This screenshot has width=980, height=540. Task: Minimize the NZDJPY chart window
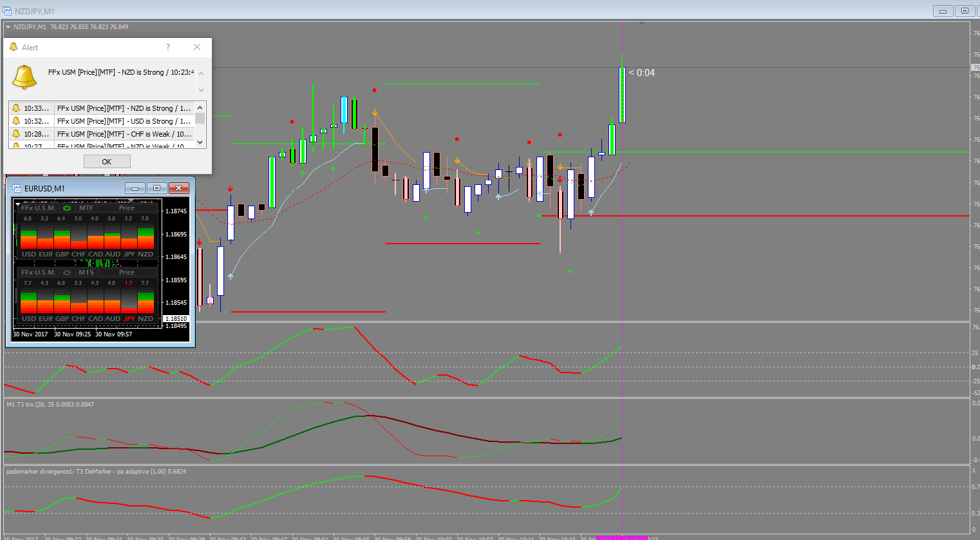pos(943,11)
